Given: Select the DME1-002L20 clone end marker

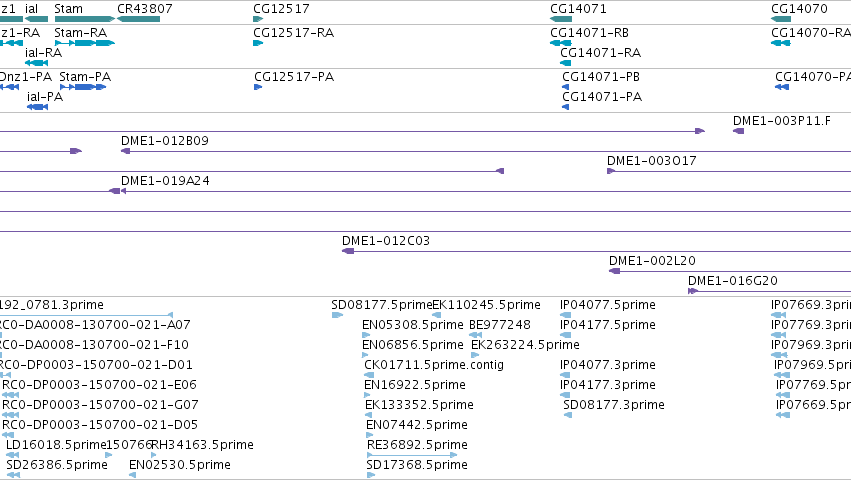Looking at the screenshot, I should pos(614,271).
